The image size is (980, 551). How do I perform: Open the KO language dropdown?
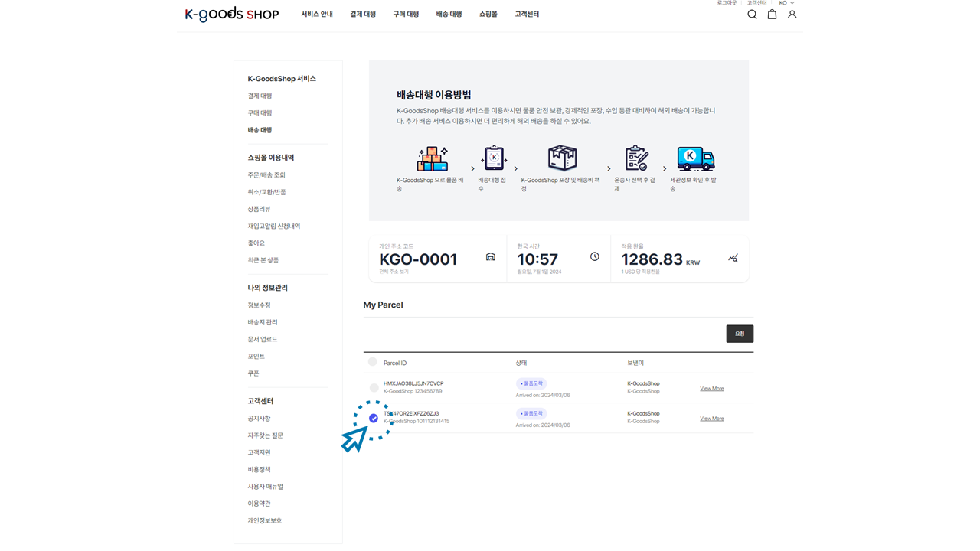click(786, 3)
